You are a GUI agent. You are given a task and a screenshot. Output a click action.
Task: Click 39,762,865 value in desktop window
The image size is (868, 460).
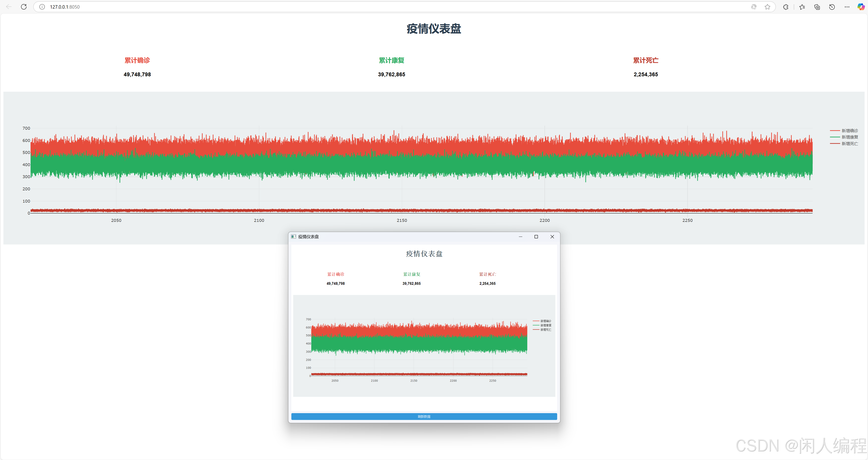tap(411, 283)
